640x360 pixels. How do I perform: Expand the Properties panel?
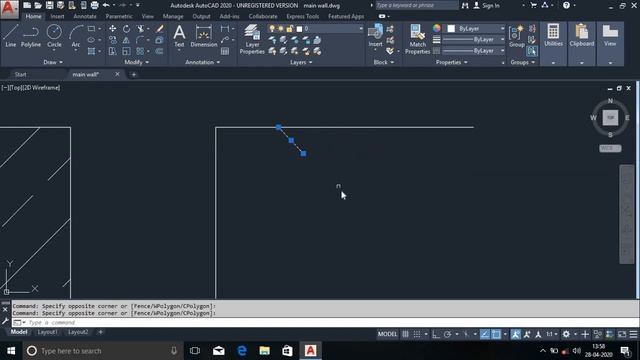[451, 62]
